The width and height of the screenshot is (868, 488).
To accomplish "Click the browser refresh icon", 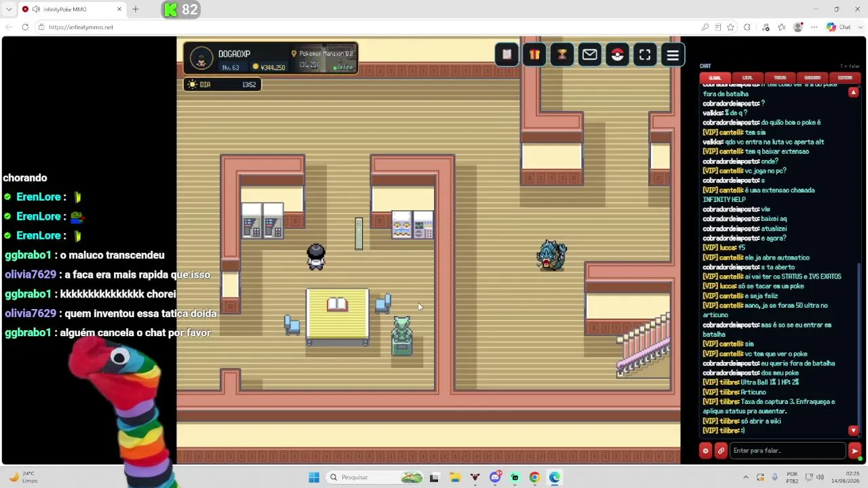I will coord(25,27).
